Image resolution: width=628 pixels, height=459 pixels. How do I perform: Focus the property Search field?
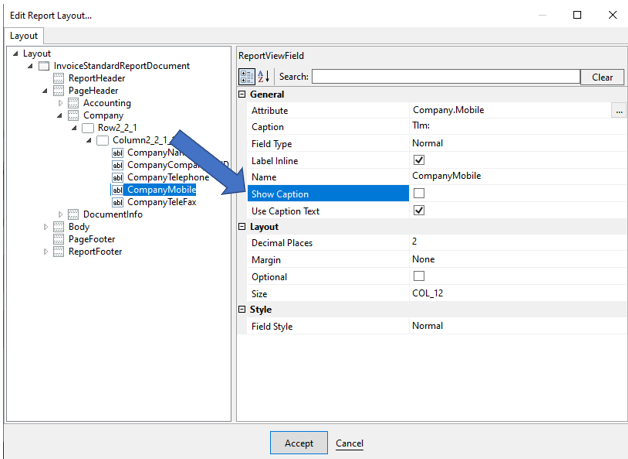coord(446,76)
